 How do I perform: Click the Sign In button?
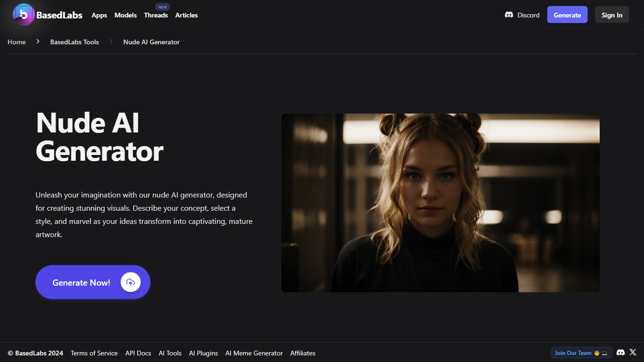(612, 15)
